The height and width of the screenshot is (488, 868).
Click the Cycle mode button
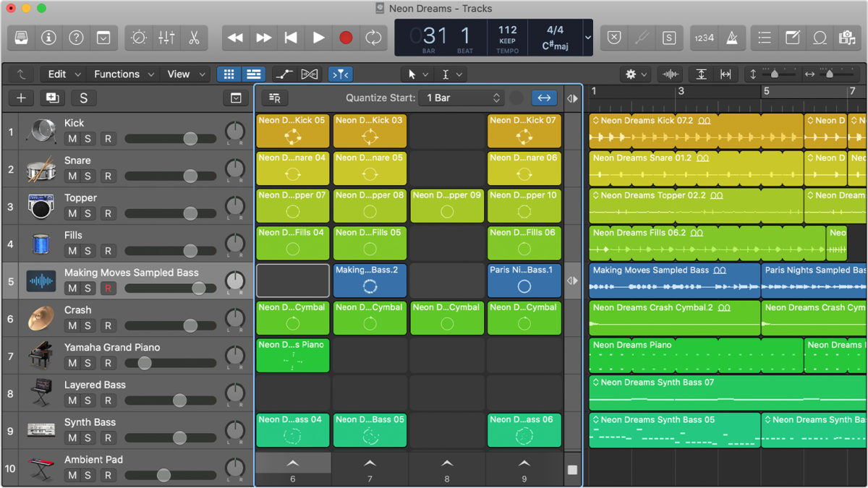373,38
